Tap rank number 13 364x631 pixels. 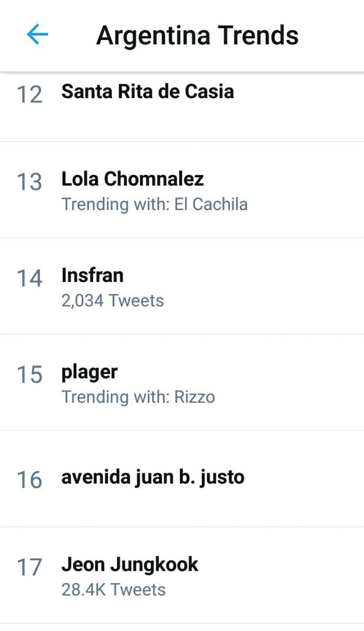click(x=30, y=182)
